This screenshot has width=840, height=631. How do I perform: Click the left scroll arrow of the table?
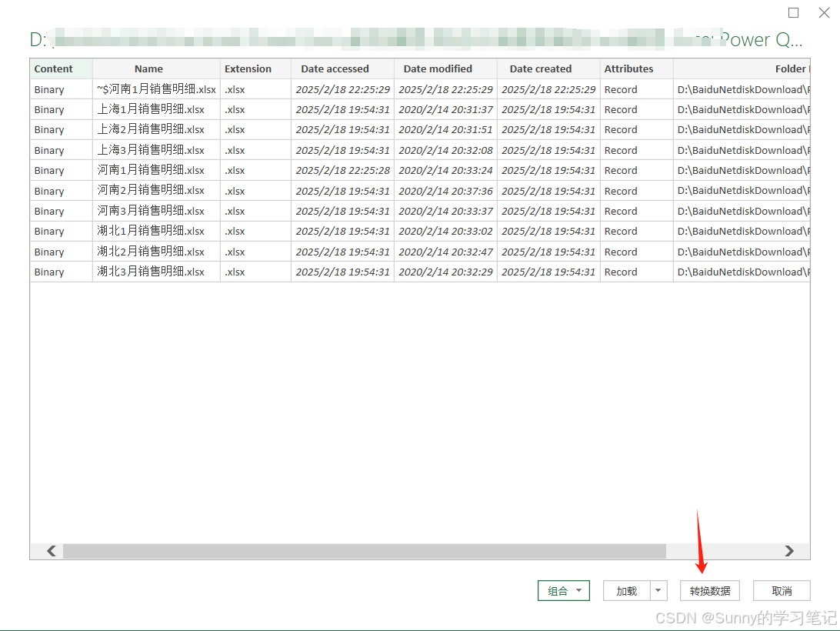pos(50,551)
